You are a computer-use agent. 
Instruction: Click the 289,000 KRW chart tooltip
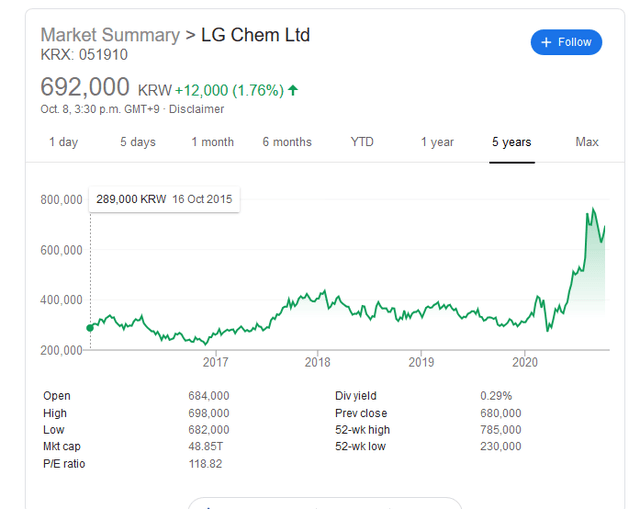click(164, 199)
